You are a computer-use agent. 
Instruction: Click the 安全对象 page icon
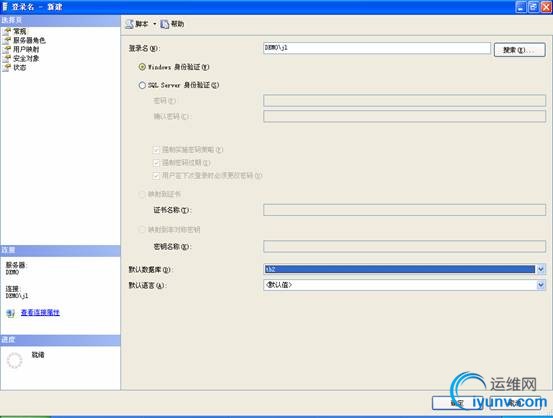tap(7, 59)
